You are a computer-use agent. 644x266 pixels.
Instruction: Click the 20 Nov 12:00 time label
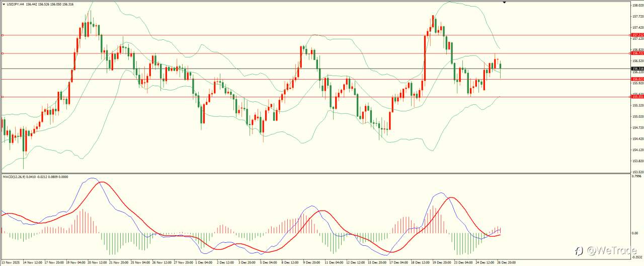tap(97, 262)
